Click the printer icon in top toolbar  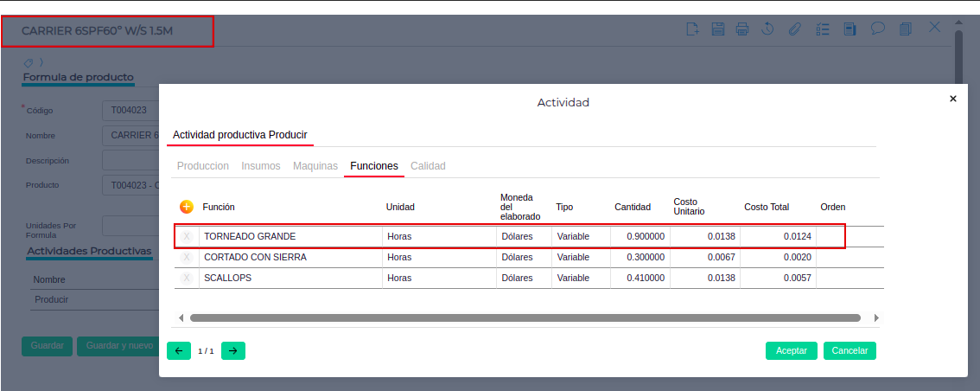coord(741,29)
